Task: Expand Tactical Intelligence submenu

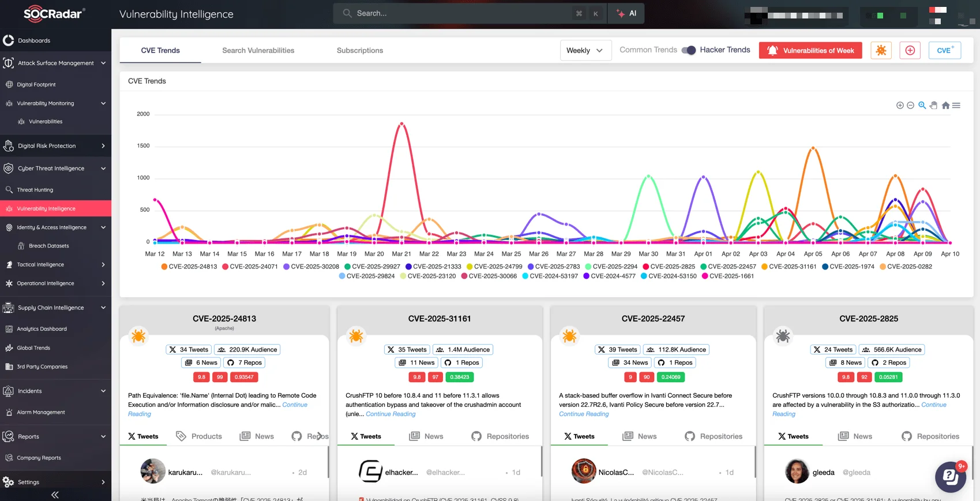Action: [55, 264]
